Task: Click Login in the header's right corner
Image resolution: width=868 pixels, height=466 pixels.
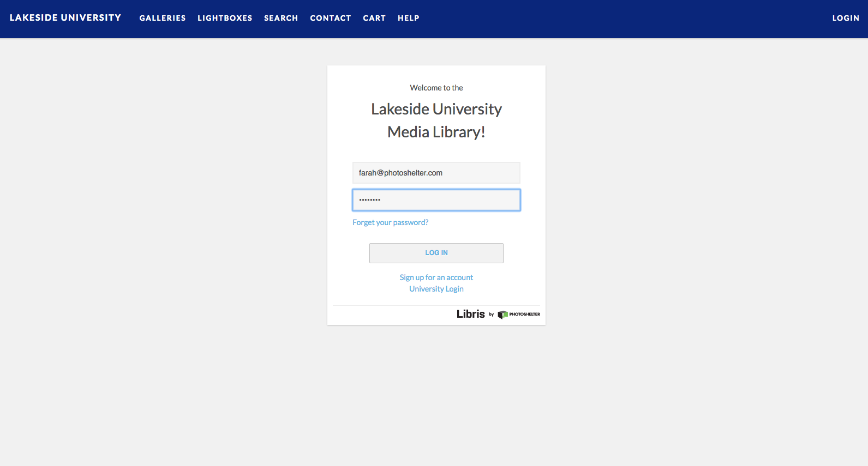Action: point(845,18)
